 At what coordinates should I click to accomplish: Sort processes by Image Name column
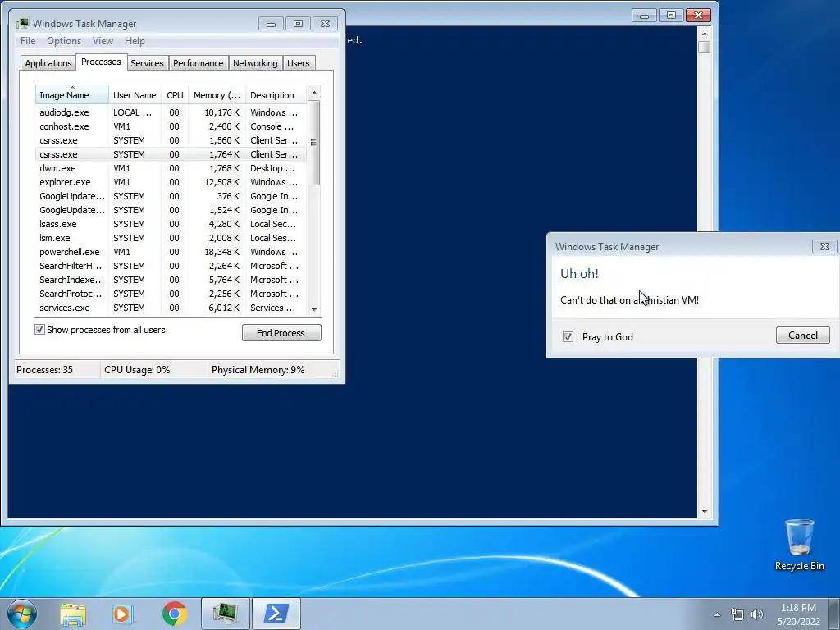tap(72, 95)
